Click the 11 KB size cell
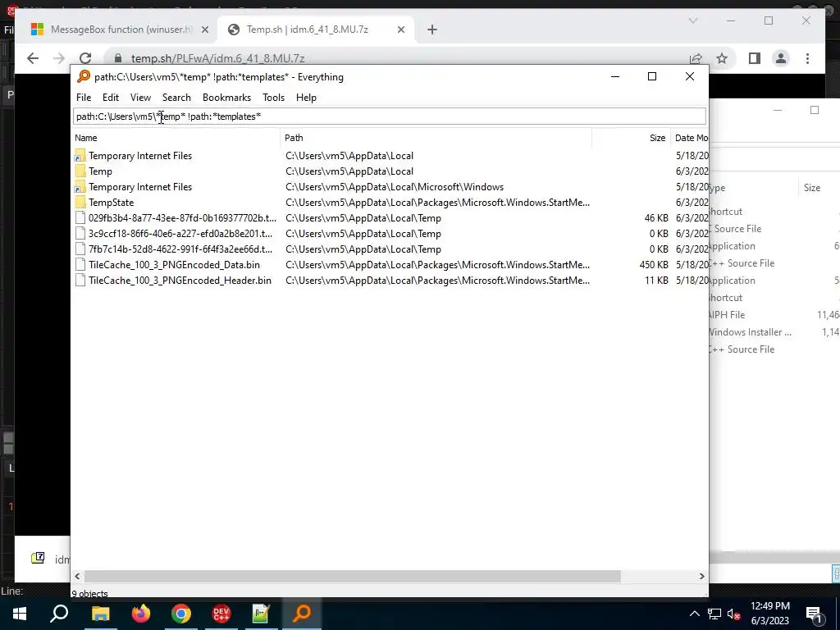 656,281
